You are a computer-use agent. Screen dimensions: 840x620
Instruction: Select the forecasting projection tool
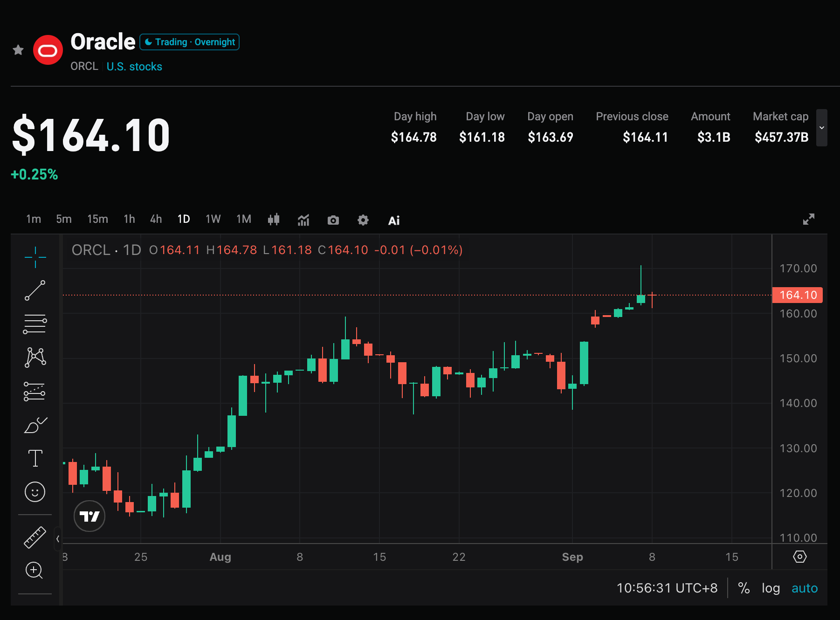pyautogui.click(x=35, y=392)
